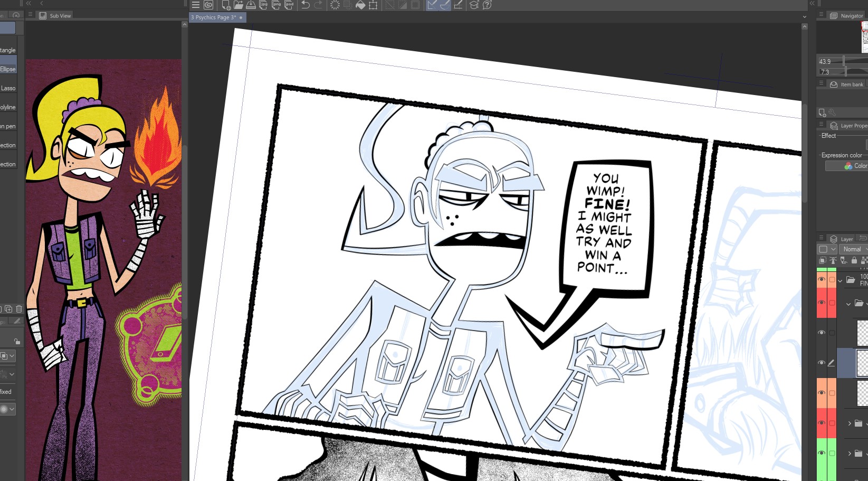Open Clip Studio support question-mark icon
Image resolution: width=868 pixels, height=481 pixels.
tap(487, 5)
